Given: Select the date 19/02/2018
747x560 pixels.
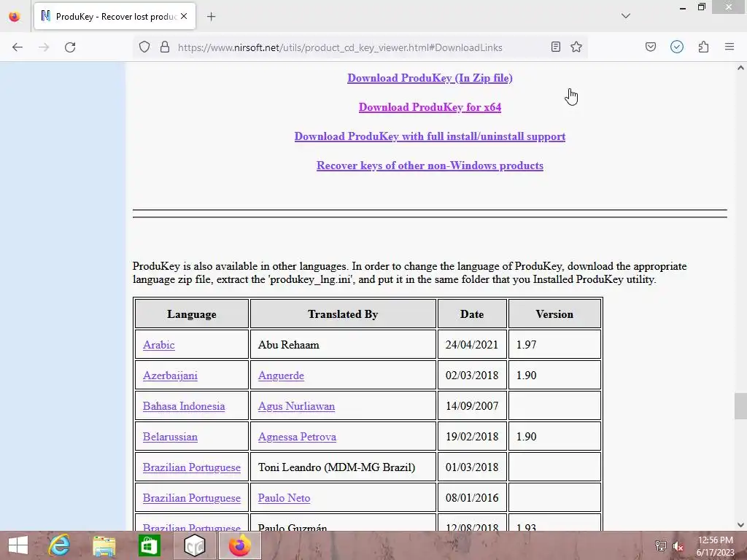Looking at the screenshot, I should click(472, 437).
